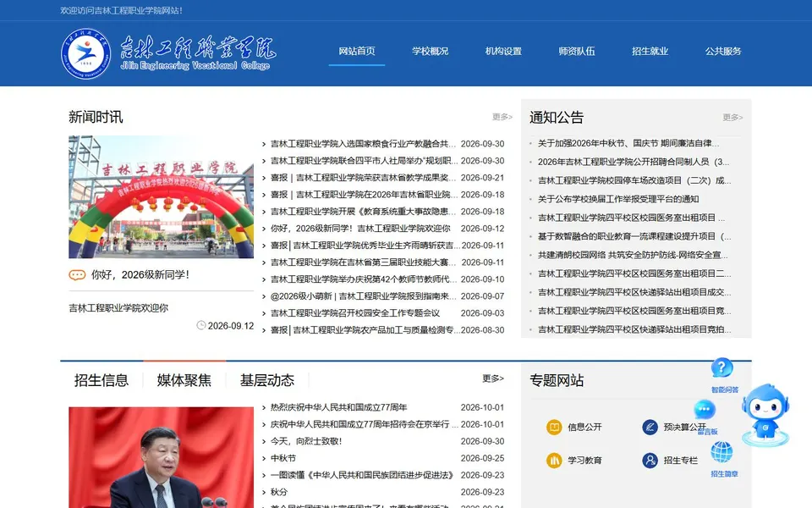Open the 秋分 article

tap(278, 492)
